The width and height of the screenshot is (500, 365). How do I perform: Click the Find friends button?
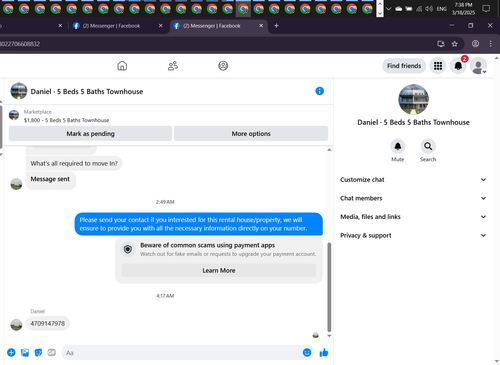pyautogui.click(x=404, y=66)
